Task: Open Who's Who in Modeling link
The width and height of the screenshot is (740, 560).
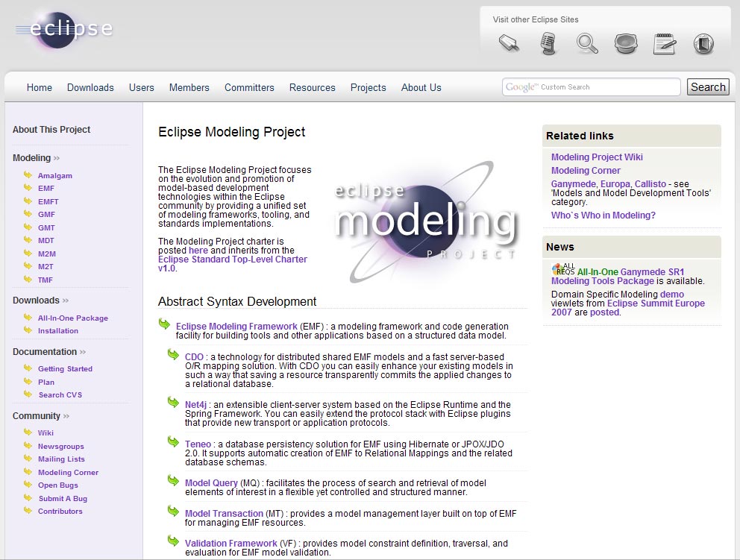Action: [603, 215]
